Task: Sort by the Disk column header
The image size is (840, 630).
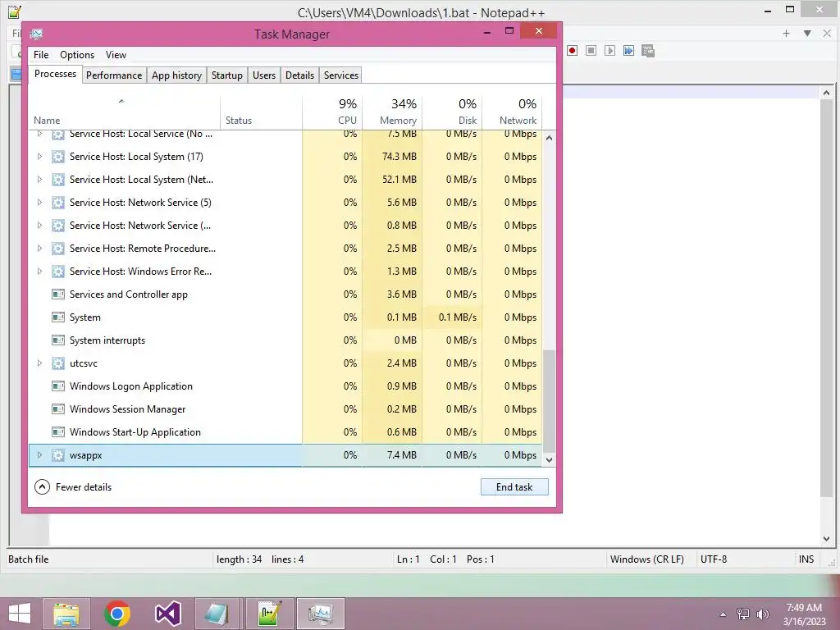Action: pos(452,112)
